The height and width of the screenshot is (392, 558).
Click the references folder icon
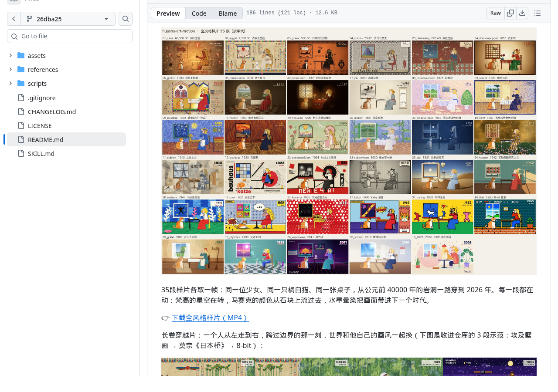(x=21, y=69)
